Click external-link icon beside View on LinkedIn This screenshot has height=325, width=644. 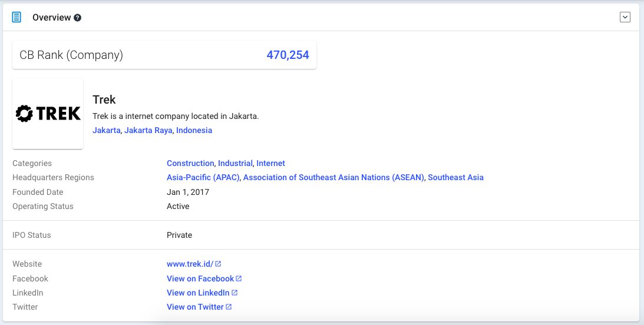(x=235, y=293)
